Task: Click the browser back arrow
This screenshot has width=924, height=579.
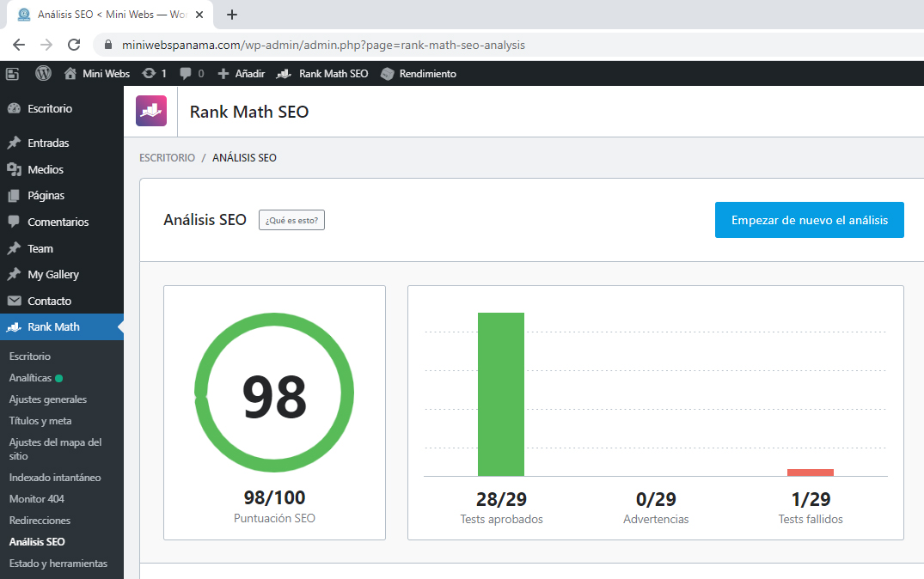Action: pos(19,45)
